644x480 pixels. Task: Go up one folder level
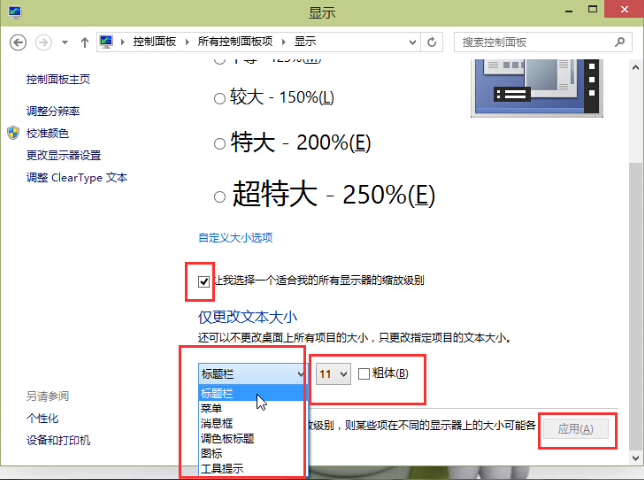(x=84, y=42)
